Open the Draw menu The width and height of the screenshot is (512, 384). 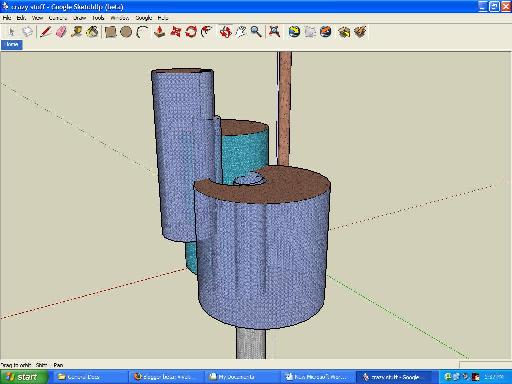pos(79,18)
